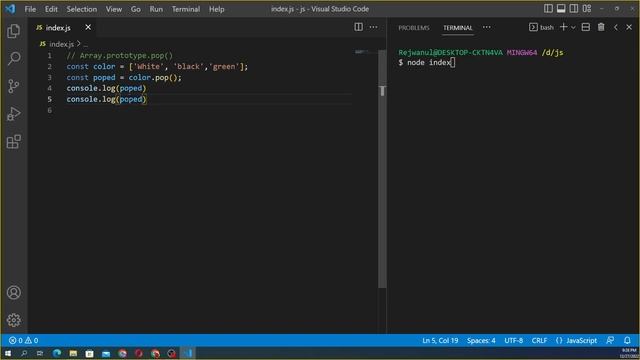Open editor More Actions ellipsis

click(373, 27)
